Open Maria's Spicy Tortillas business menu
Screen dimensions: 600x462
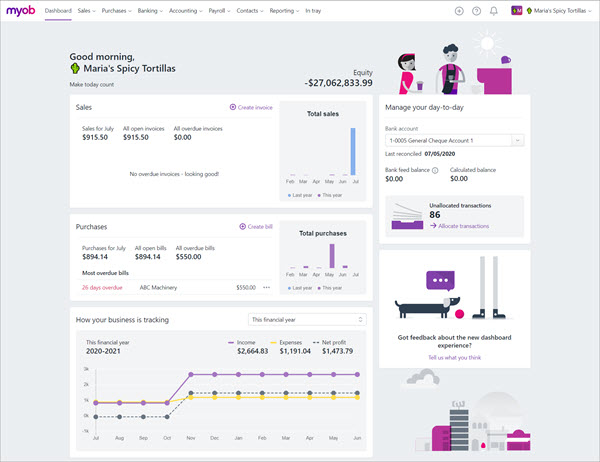pyautogui.click(x=559, y=11)
